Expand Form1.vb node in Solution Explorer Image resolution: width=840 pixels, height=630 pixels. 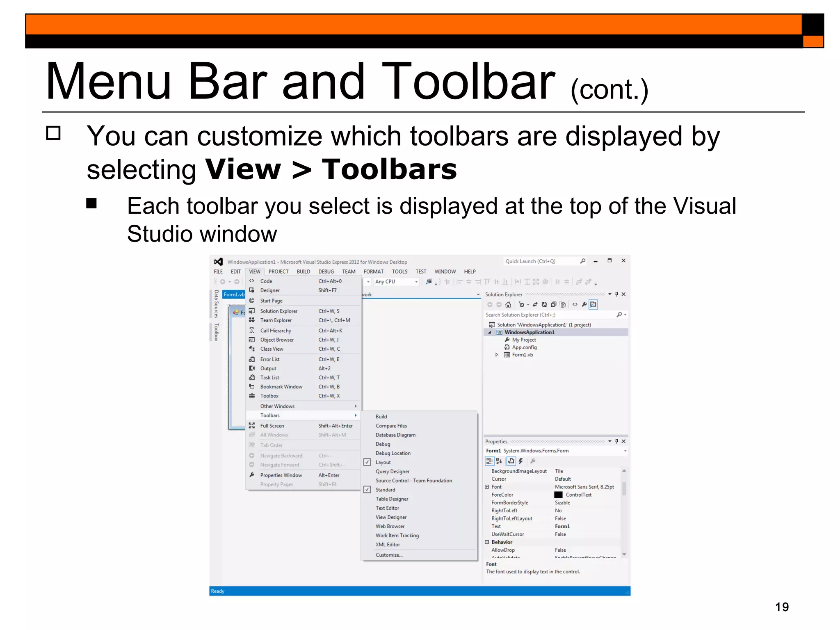[496, 355]
